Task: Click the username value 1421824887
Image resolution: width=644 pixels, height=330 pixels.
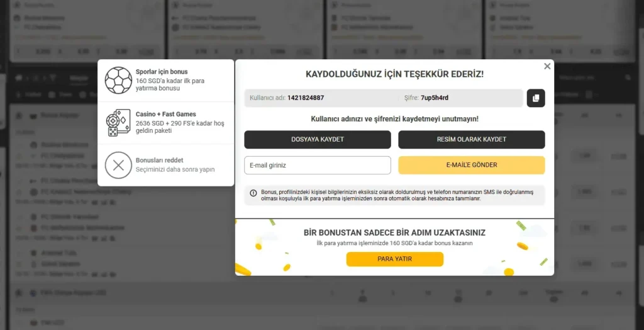Action: (306, 98)
